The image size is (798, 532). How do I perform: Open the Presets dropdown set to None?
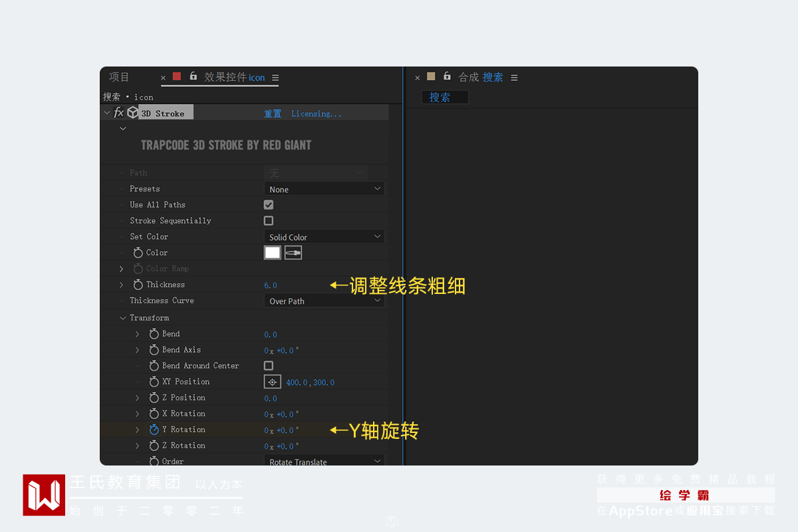click(x=325, y=189)
